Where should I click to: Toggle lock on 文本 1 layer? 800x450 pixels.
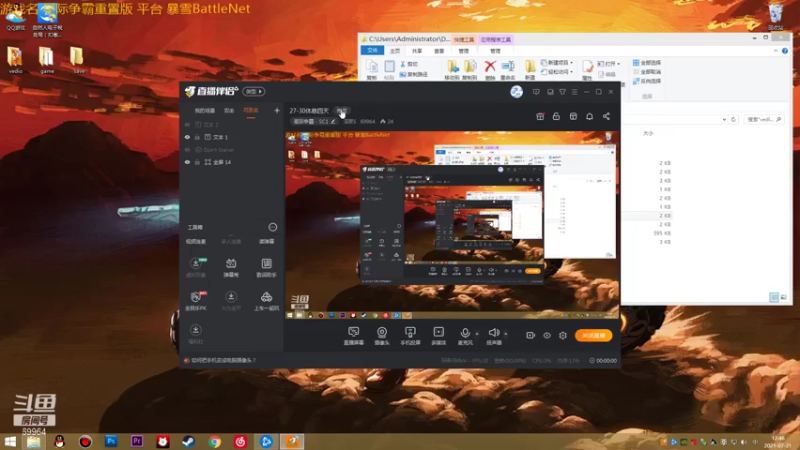(197, 137)
